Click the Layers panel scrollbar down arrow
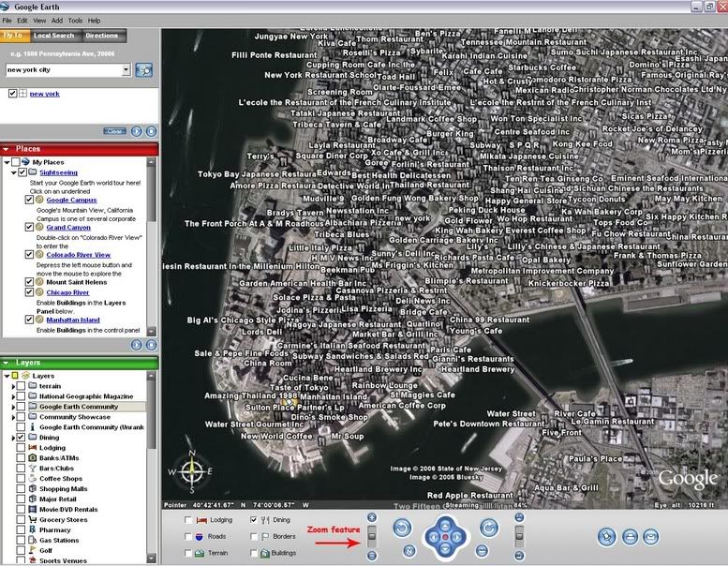The width and height of the screenshot is (728, 566). tap(152, 558)
